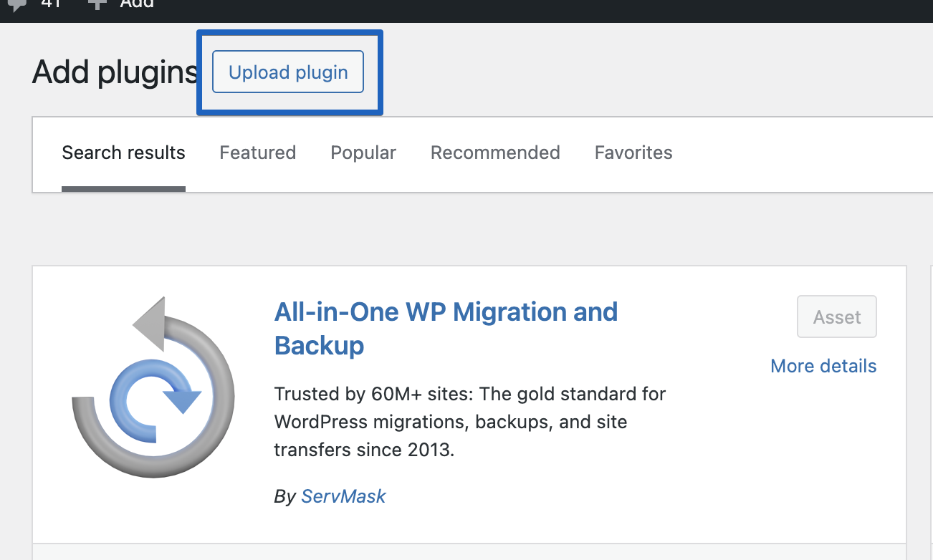Click the Asset button on plugin card

coord(836,317)
